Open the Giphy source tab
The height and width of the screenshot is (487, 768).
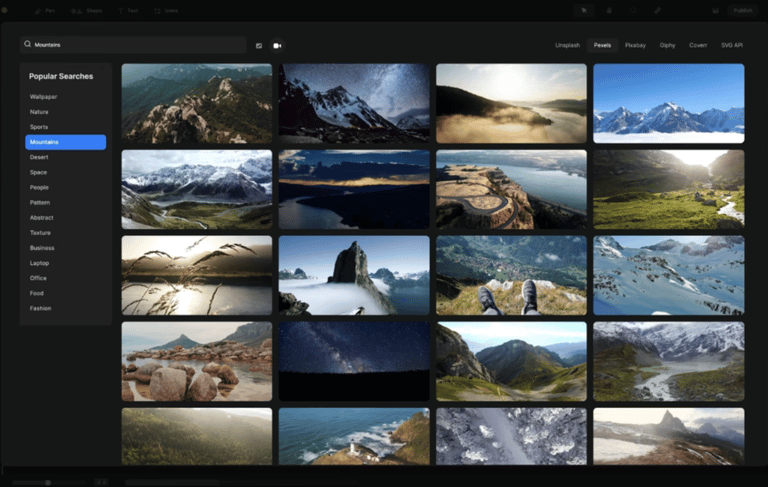tap(667, 45)
